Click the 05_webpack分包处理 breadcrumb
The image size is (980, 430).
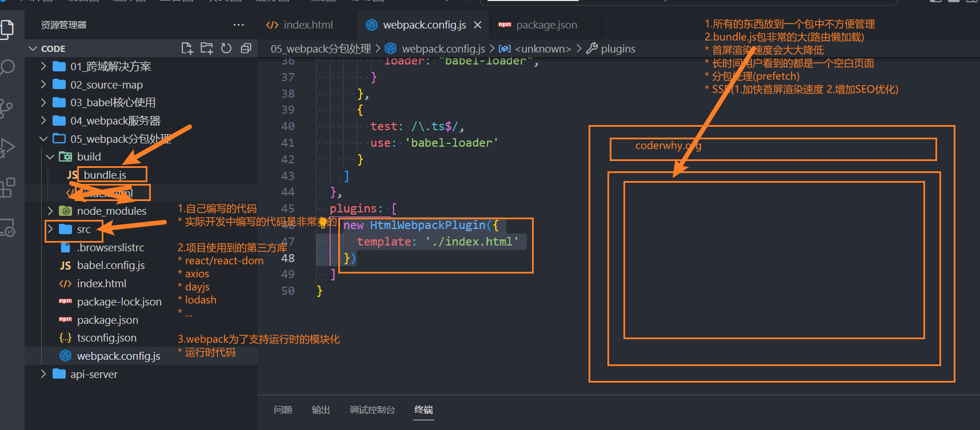(x=321, y=49)
